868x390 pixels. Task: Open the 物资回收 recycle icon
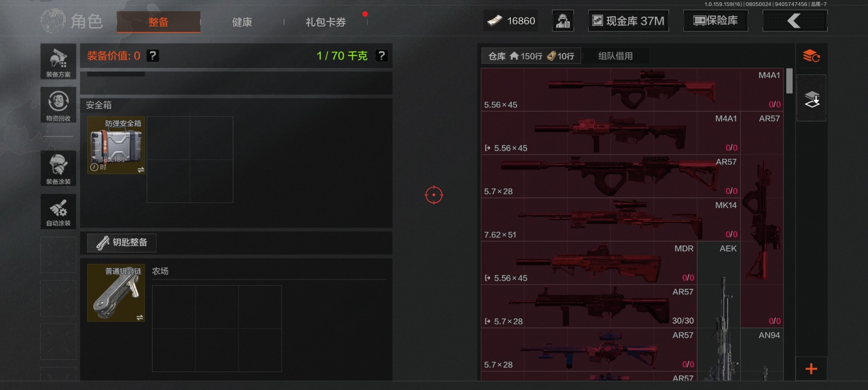click(58, 105)
